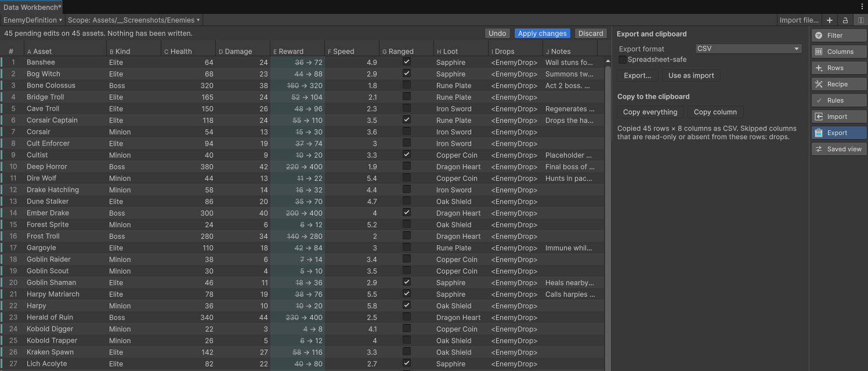Image resolution: width=868 pixels, height=371 pixels.
Task: Open the Recipe side panel
Action: tap(839, 84)
